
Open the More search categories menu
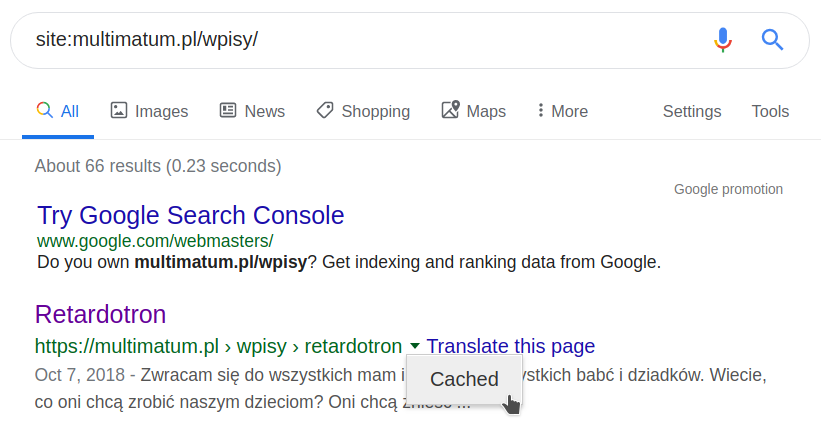pyautogui.click(x=562, y=111)
